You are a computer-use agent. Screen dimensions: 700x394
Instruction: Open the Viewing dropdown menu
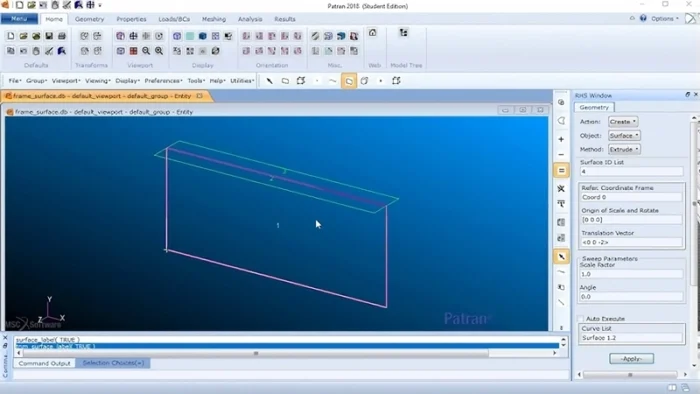click(x=97, y=81)
